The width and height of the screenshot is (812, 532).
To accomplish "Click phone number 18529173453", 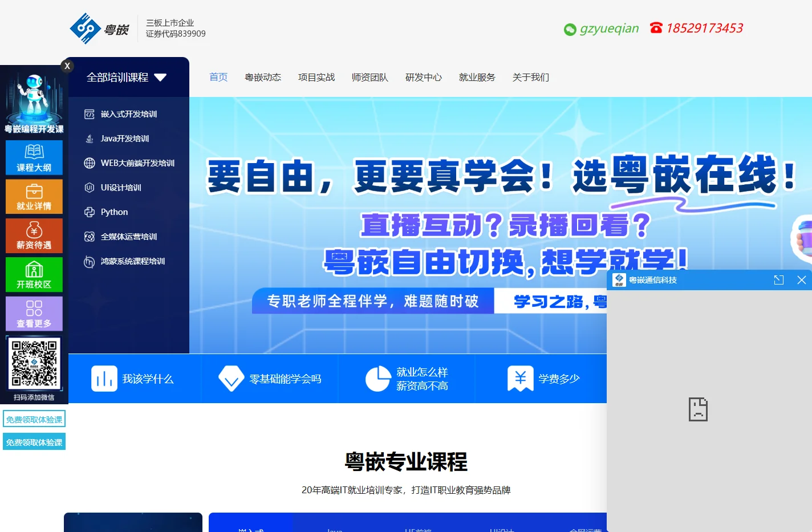I will click(705, 28).
